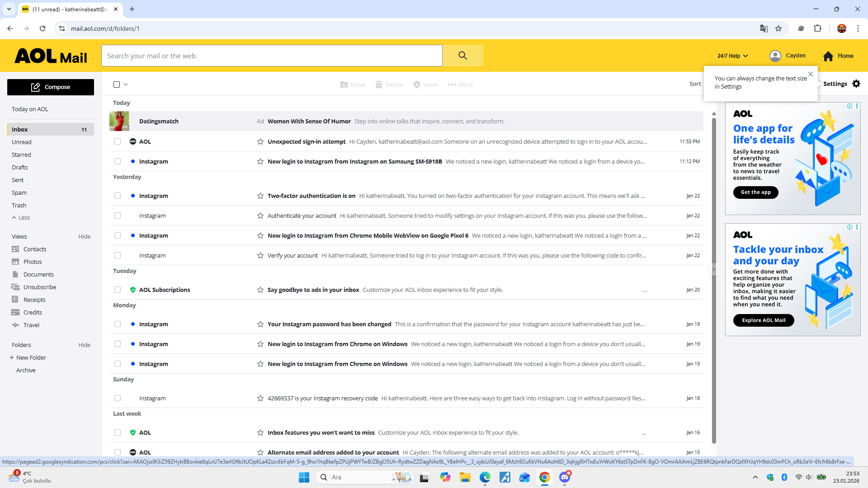Star the Verify your account email
The image size is (868, 488).
point(260,256)
